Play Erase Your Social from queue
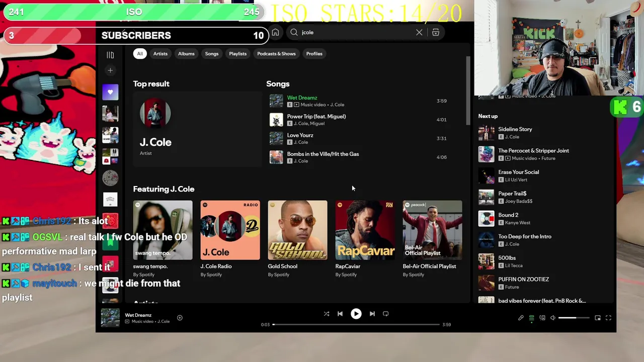 coord(543,176)
